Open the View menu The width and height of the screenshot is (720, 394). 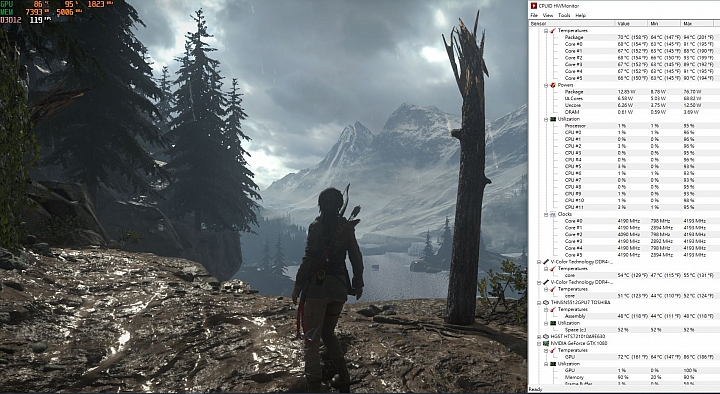[x=548, y=15]
